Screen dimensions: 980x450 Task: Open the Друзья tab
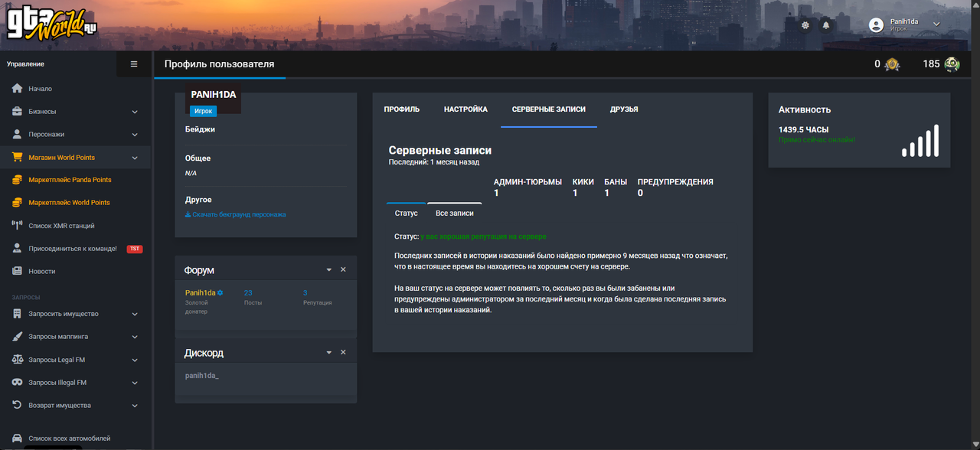(624, 109)
